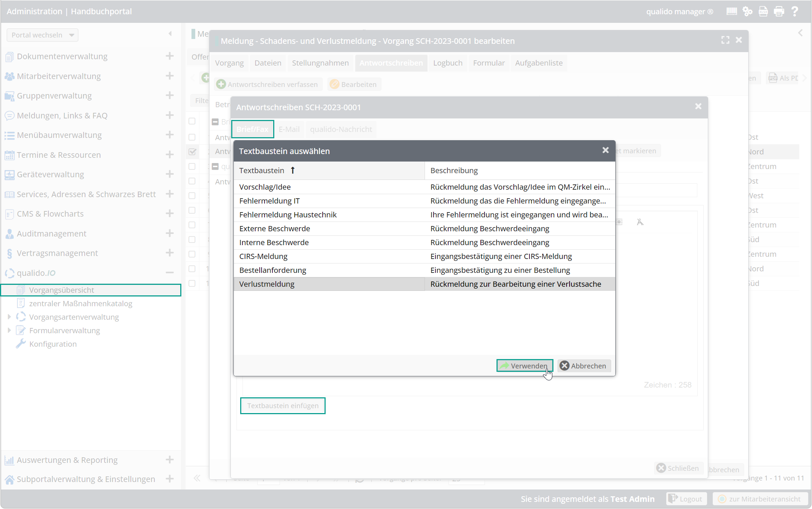
Task: Select the Externe Beschwerde text block row
Action: 424,229
